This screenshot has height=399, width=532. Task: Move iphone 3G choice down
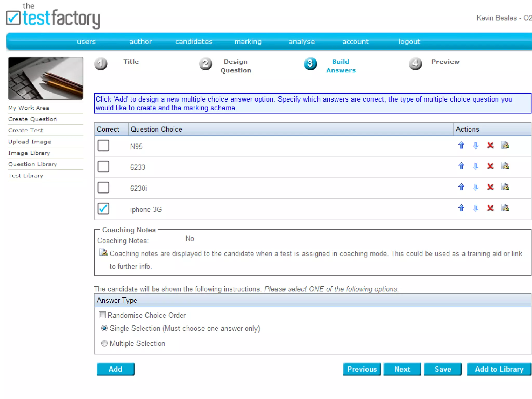(476, 208)
